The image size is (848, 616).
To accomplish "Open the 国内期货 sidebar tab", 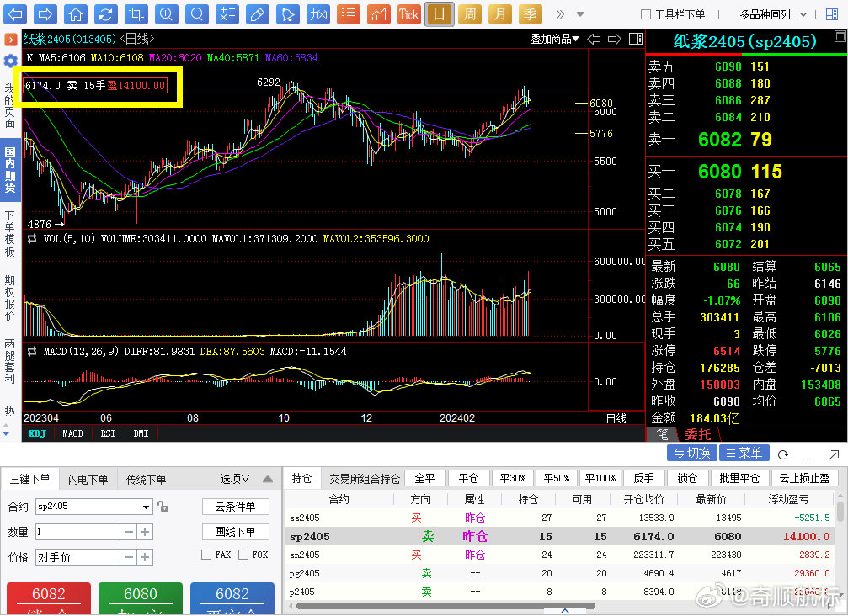I will click(x=10, y=170).
